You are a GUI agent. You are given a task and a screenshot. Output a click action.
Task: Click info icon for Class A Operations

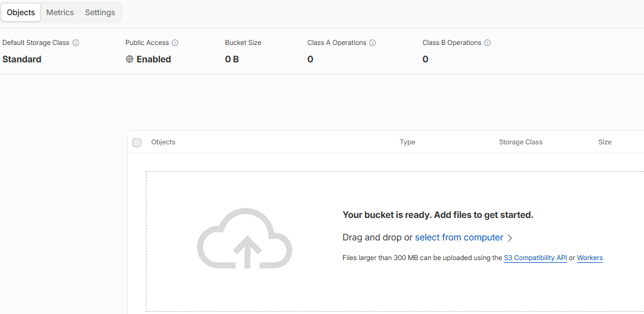[372, 43]
